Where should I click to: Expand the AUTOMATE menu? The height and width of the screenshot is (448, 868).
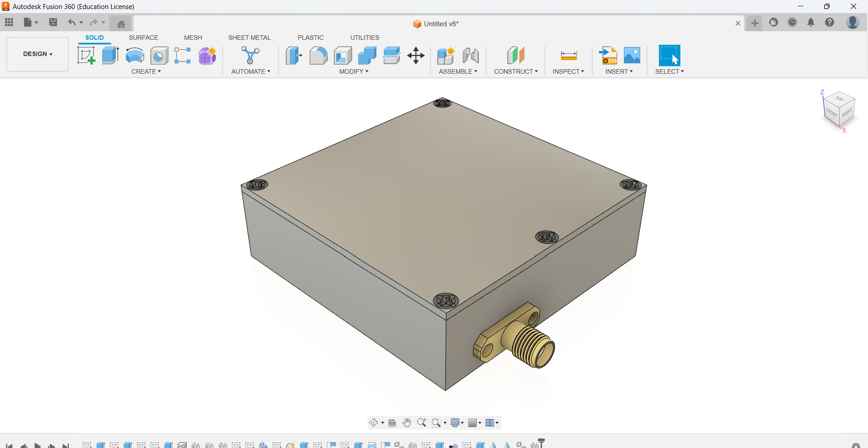pos(250,71)
